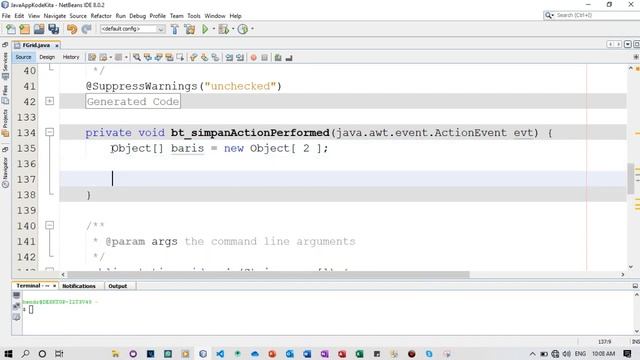Click the taskbar search magnifier icon
Viewport: 640px width, 360px height.
click(x=25, y=353)
